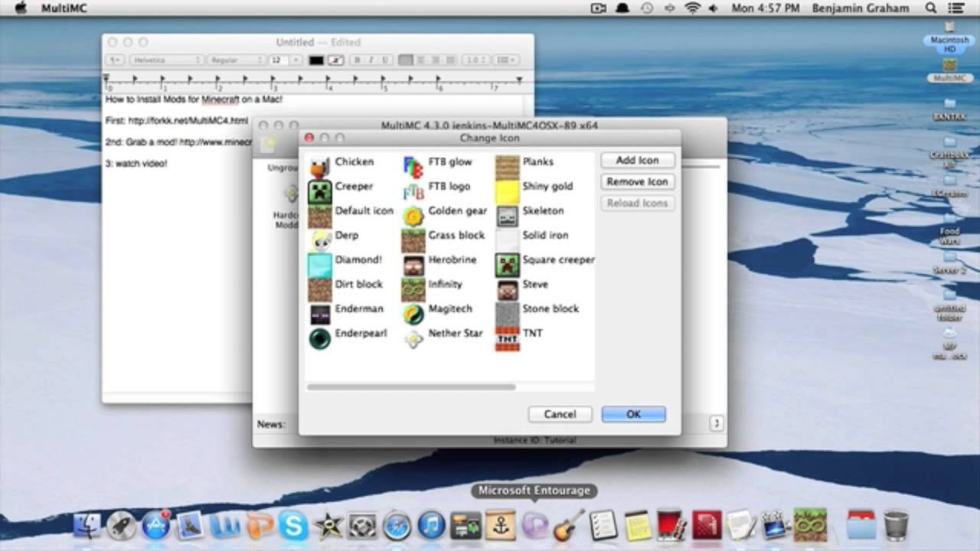This screenshot has width=980, height=551.
Task: Click the Reload Icons button
Action: tap(637, 204)
